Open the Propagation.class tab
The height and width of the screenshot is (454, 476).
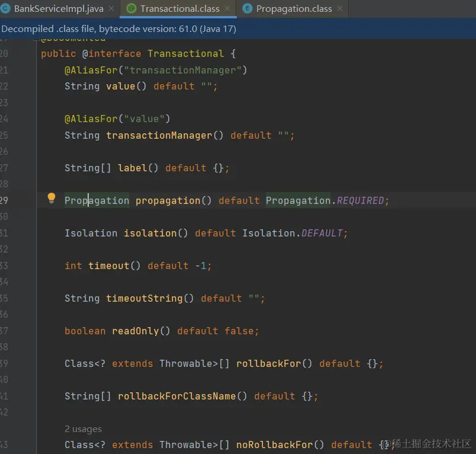point(294,9)
